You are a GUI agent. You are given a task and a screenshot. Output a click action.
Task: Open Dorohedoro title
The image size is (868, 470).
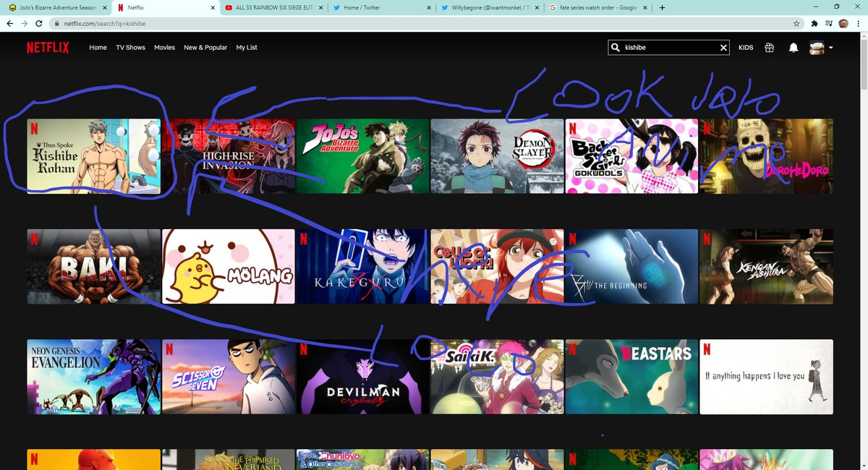[767, 156]
